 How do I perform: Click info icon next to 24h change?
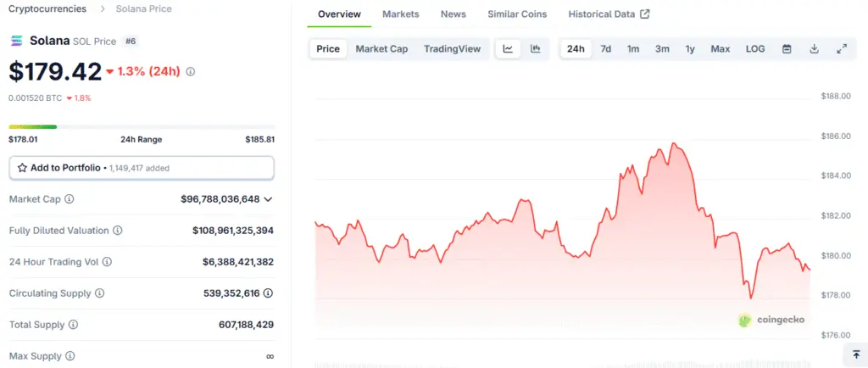click(191, 71)
